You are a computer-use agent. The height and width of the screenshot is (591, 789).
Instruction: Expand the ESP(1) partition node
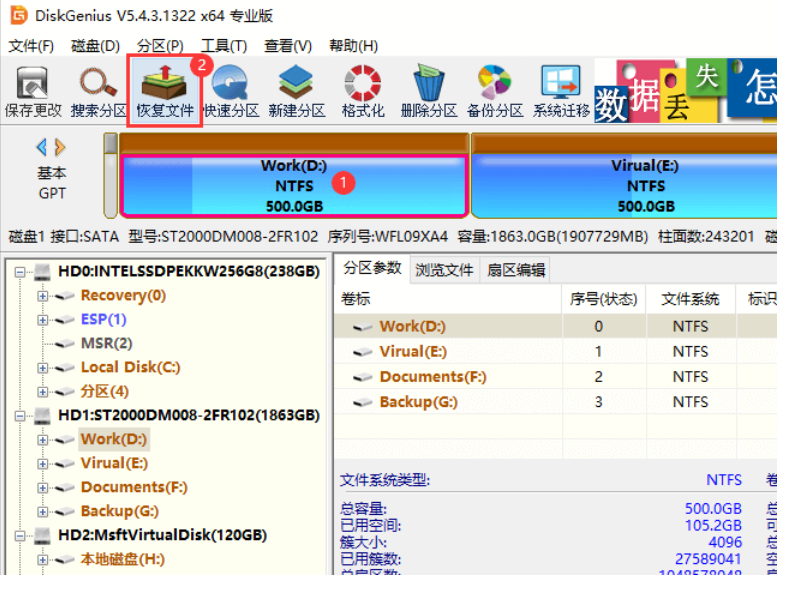pos(43,320)
